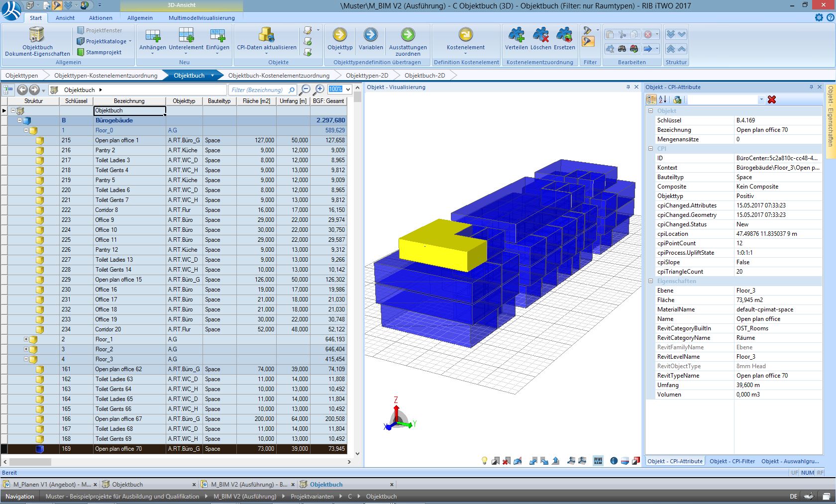
Task: Select the Objekttyp transfer icon
Action: tap(340, 36)
